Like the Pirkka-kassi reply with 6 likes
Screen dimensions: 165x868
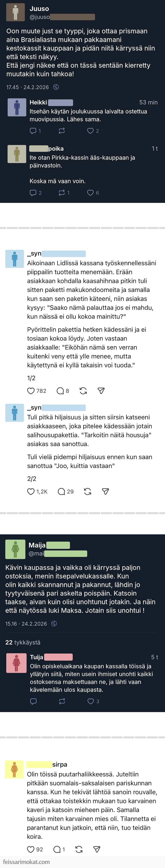[x=90, y=193]
